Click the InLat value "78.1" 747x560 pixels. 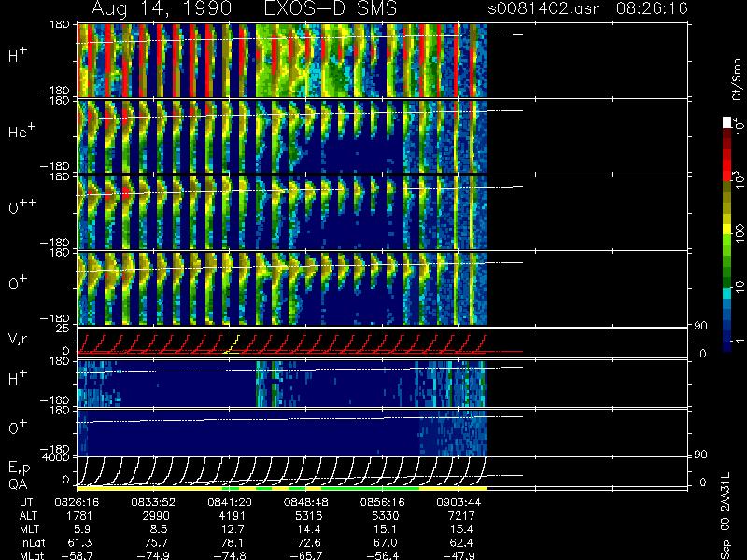233,543
